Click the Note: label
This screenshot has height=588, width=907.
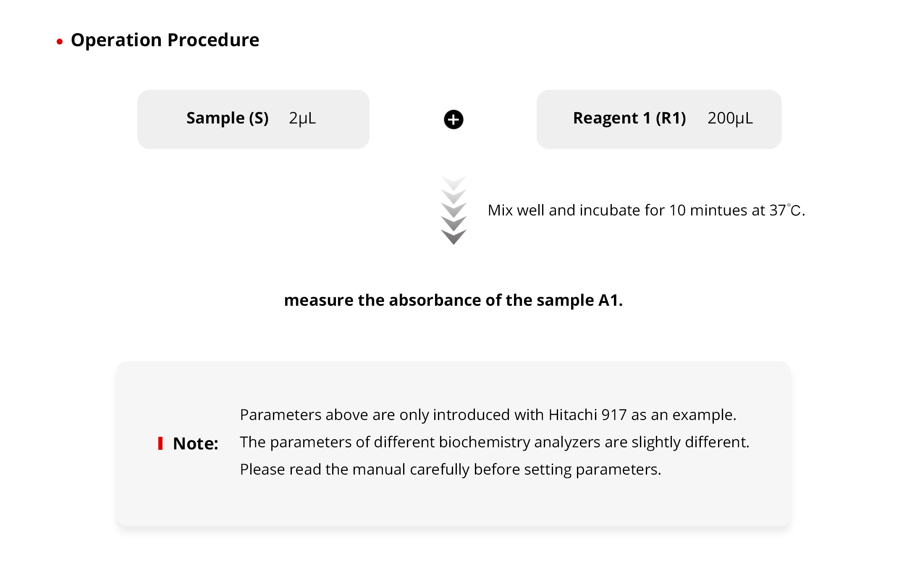tap(196, 444)
